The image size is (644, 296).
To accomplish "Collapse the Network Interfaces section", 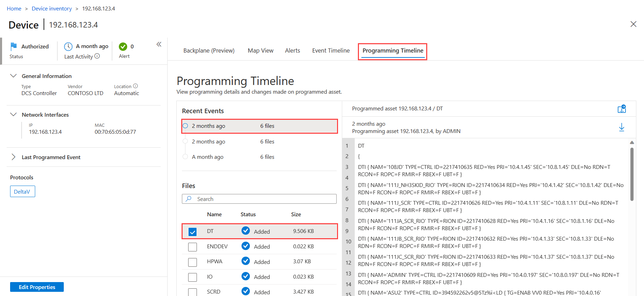I will [x=14, y=114].
